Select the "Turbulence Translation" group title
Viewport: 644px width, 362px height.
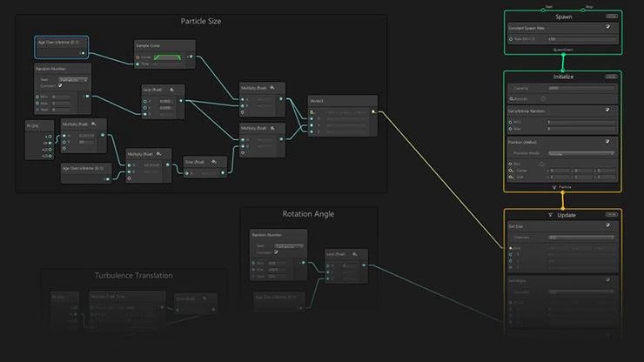133,275
